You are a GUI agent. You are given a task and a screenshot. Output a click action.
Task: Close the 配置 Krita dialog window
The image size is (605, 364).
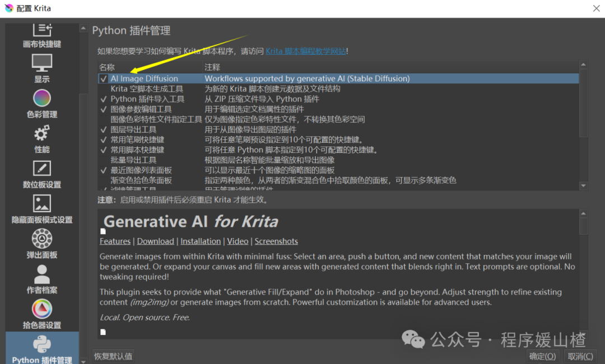(x=596, y=8)
